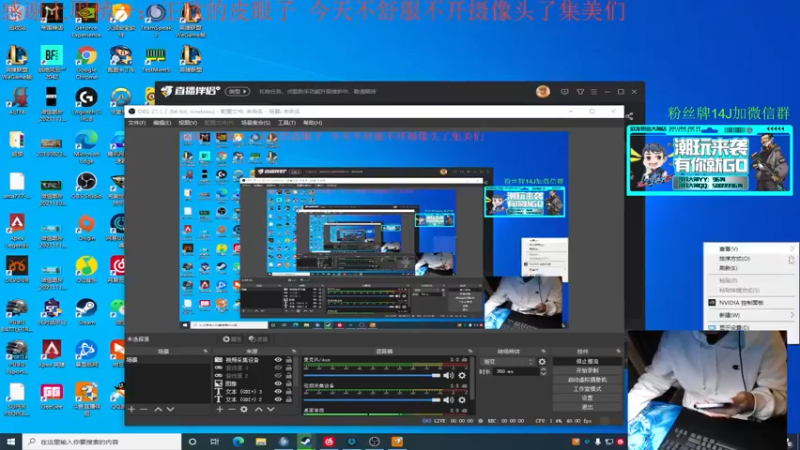Select the GeeGee desktop icon
Screen dimensions: 800x450
tap(52, 396)
